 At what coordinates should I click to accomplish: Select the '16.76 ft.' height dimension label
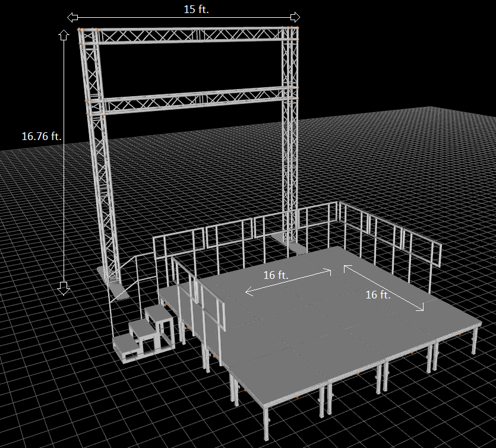(x=42, y=136)
